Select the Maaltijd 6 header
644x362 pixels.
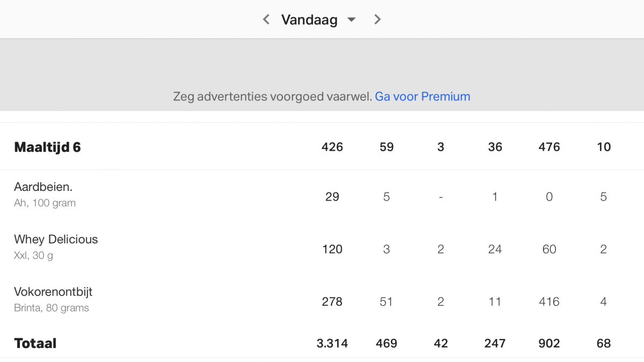[47, 147]
